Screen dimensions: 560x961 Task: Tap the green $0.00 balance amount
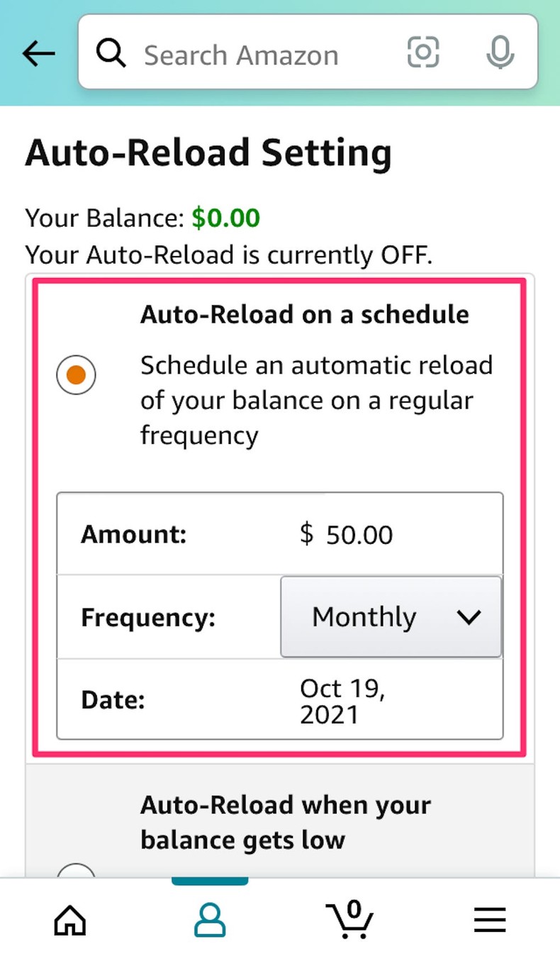pos(225,218)
